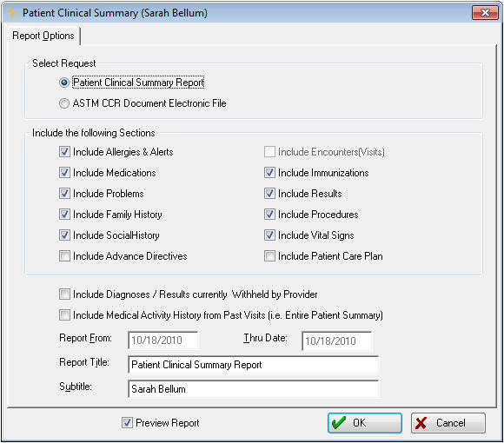Open the Report Options tab
Screen dimensions: 504x443
(43, 36)
